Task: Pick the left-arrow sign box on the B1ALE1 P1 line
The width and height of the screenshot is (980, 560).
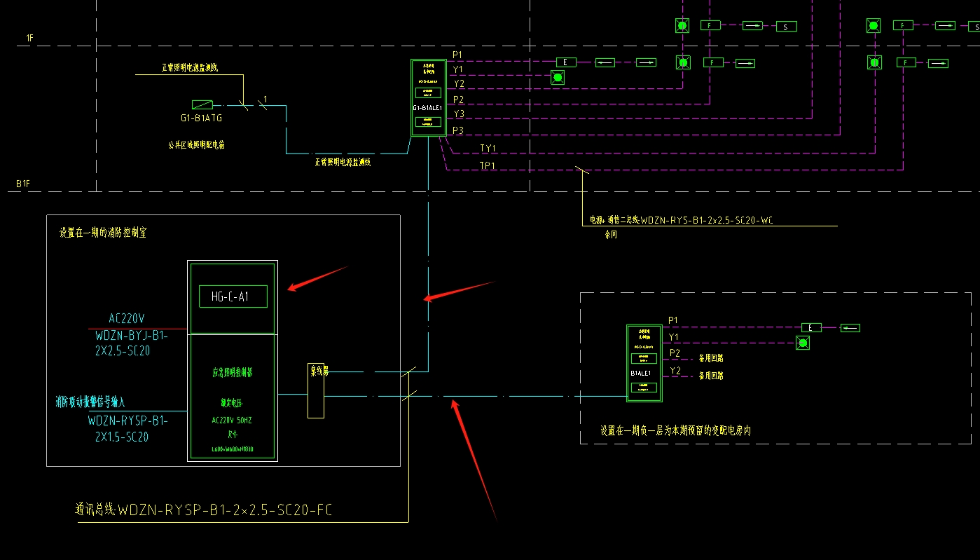Action: [850, 327]
